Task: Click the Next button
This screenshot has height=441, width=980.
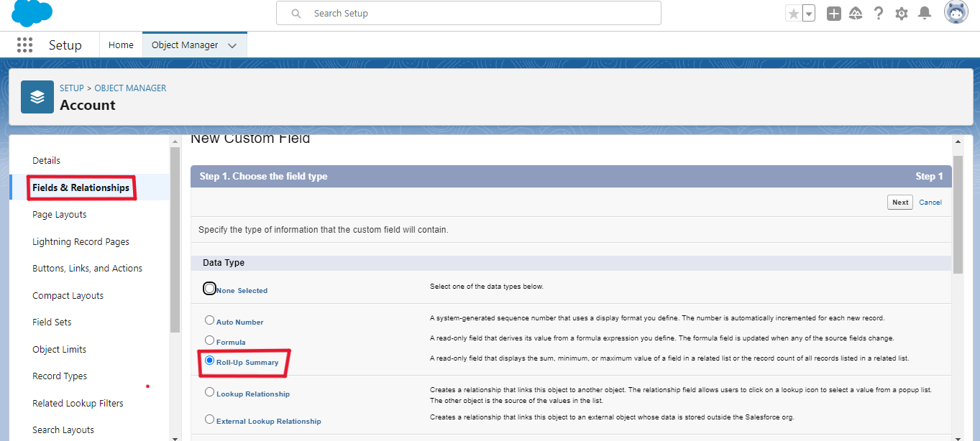Action: 899,202
